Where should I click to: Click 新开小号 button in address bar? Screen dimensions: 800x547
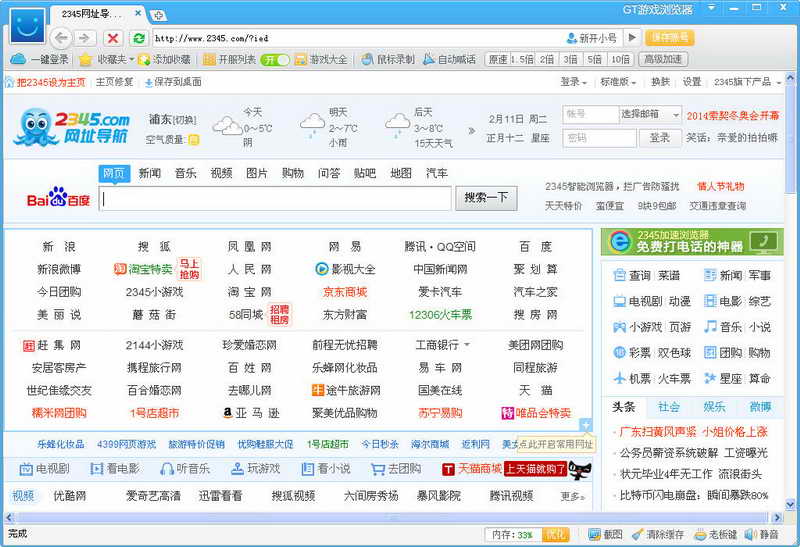click(591, 38)
